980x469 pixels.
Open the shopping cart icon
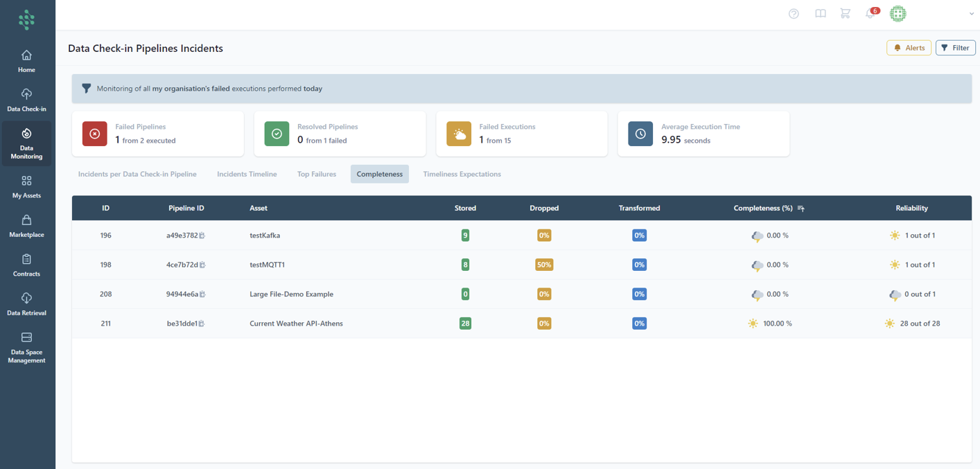845,14
